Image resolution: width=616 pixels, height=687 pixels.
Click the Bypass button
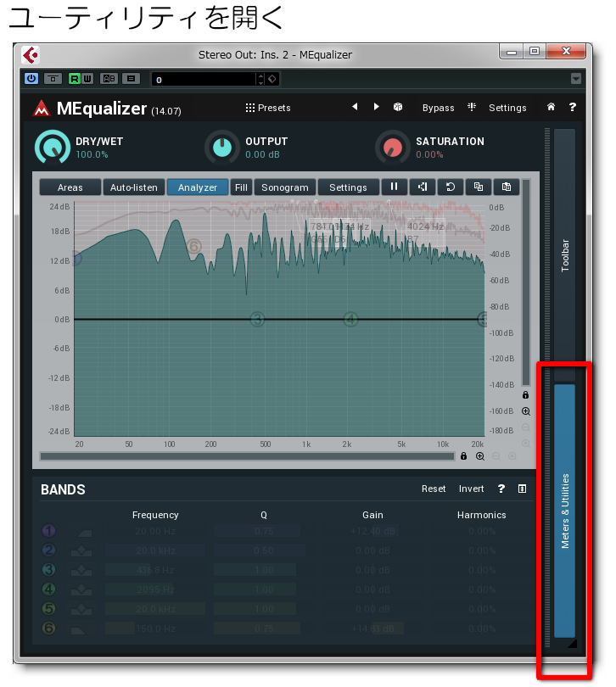tap(438, 108)
